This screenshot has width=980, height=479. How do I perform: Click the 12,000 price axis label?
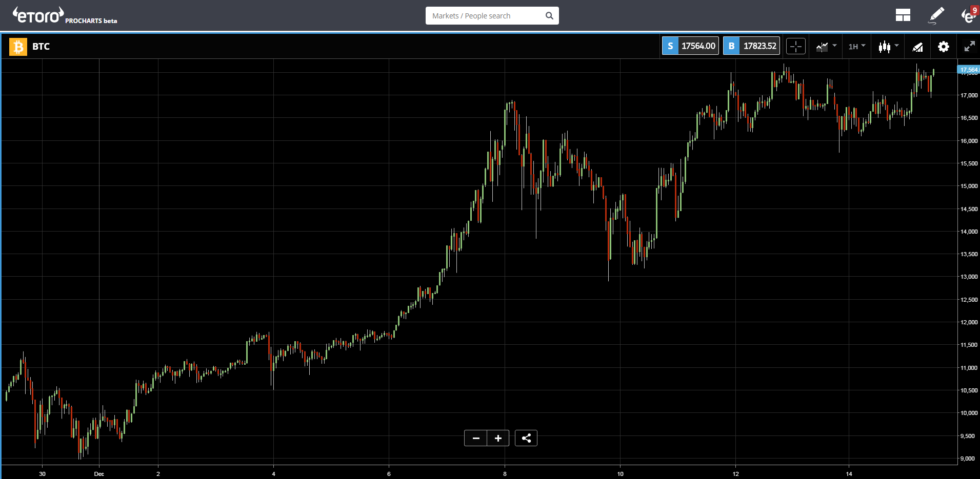(x=969, y=322)
